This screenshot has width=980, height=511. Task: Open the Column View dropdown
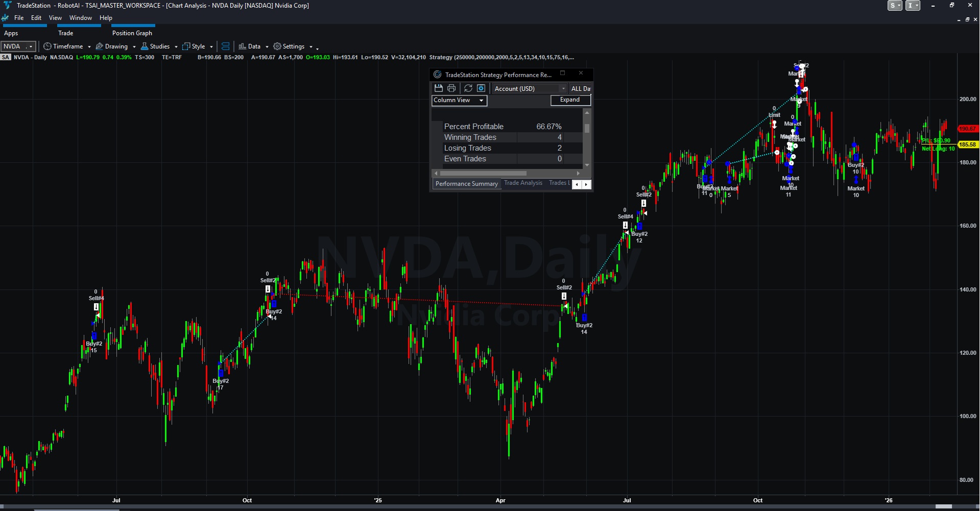click(x=458, y=100)
